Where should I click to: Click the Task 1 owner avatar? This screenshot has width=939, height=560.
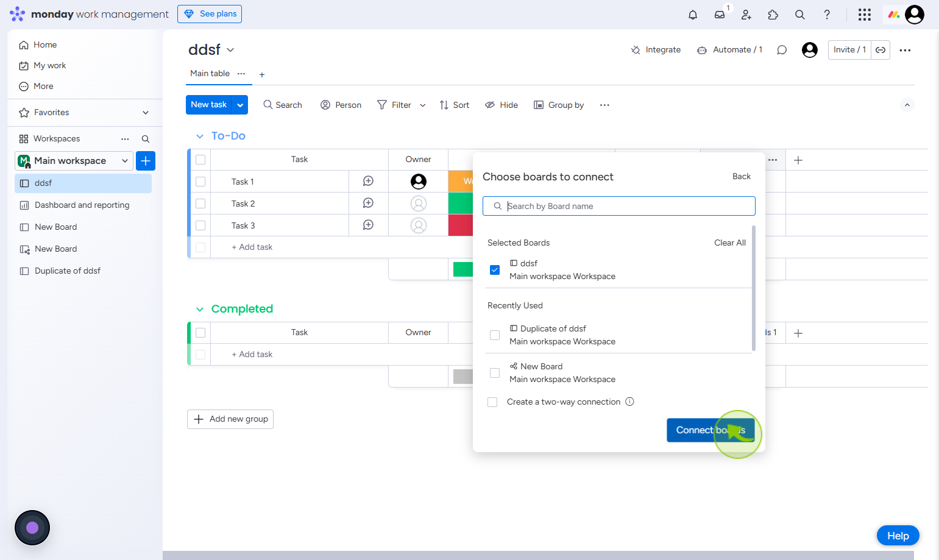tap(419, 182)
